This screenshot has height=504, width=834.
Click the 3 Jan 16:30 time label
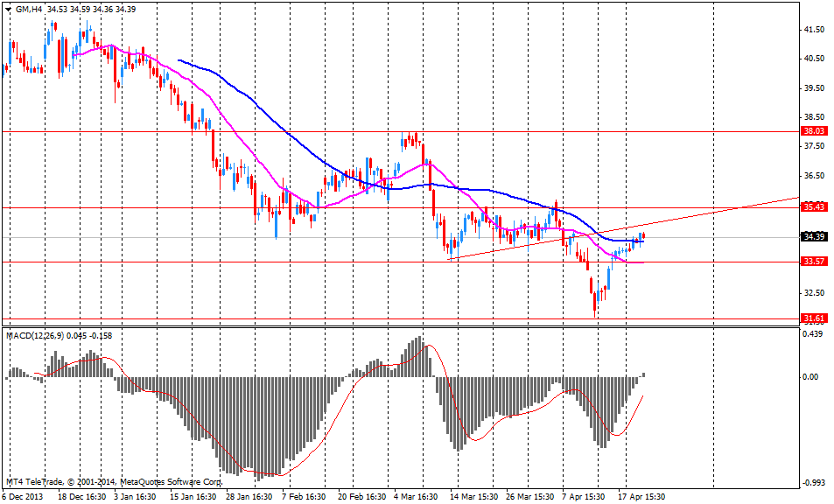click(134, 496)
